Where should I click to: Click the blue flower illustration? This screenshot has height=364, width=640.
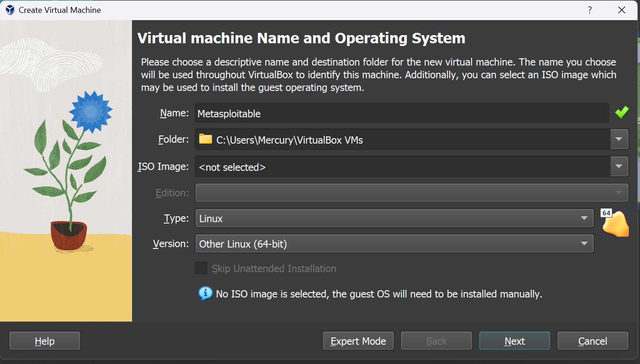click(x=91, y=111)
